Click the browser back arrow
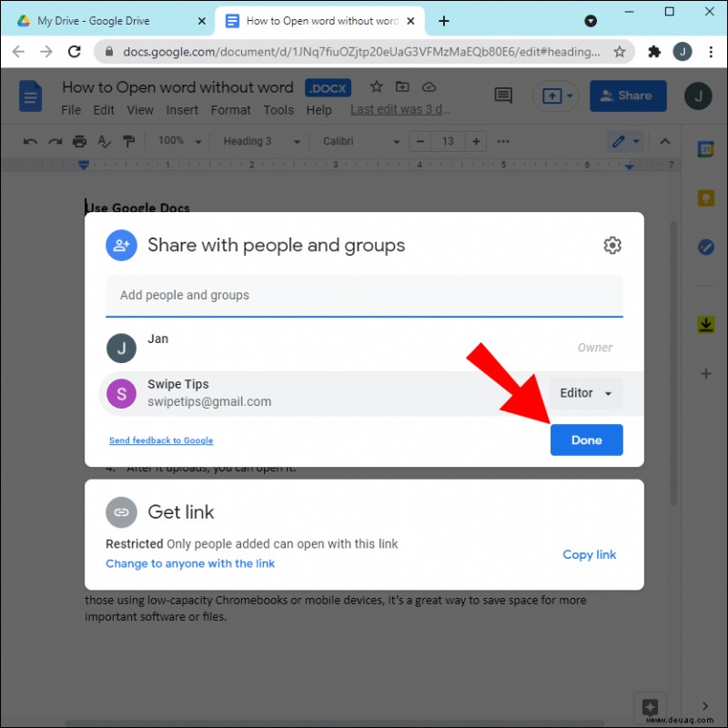This screenshot has width=728, height=728. click(x=18, y=51)
